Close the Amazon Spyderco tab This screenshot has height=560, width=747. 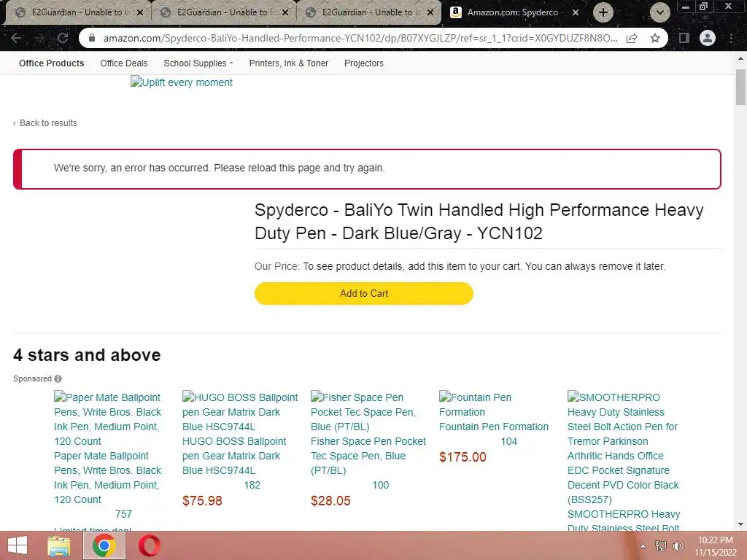coord(576,13)
